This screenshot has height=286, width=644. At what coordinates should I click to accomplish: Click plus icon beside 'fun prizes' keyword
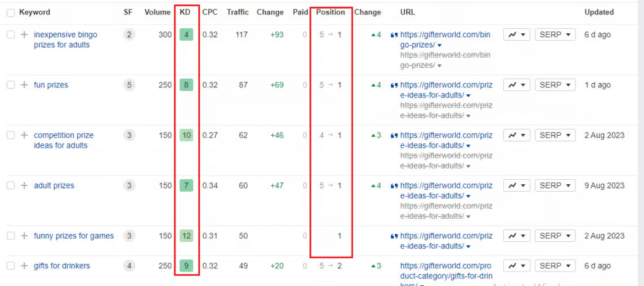click(x=24, y=85)
